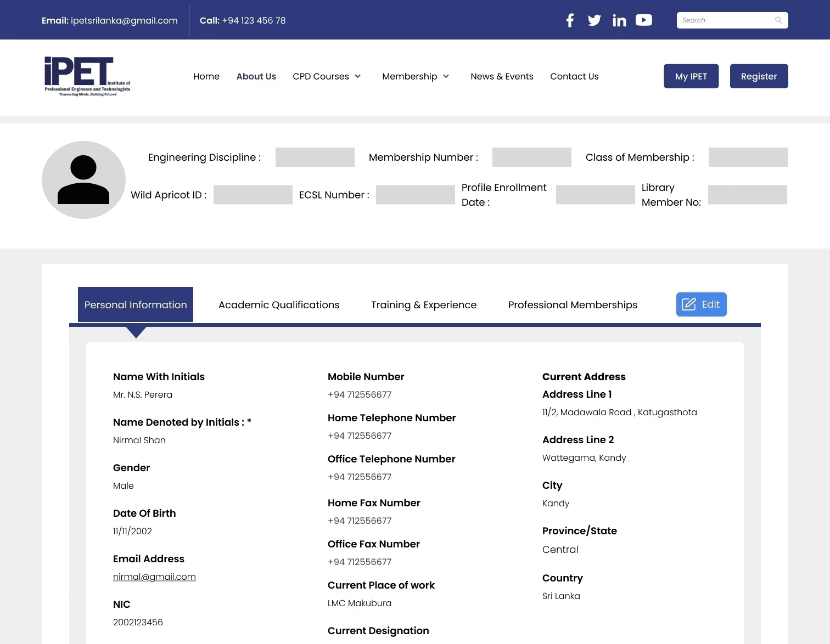
Task: Click the ipetsrilanka@gmail.com email address
Action: [x=124, y=20]
